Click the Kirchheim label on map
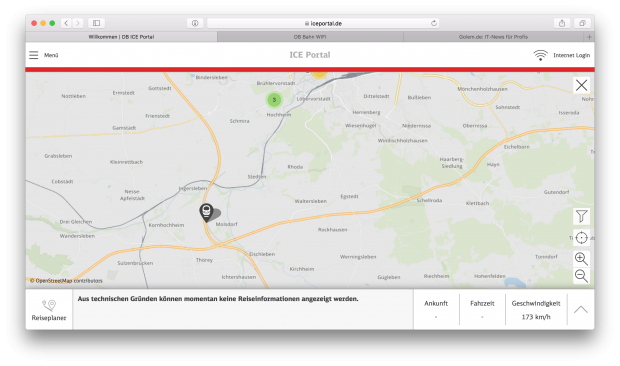Image resolution: width=620 pixels, height=366 pixels. (302, 269)
